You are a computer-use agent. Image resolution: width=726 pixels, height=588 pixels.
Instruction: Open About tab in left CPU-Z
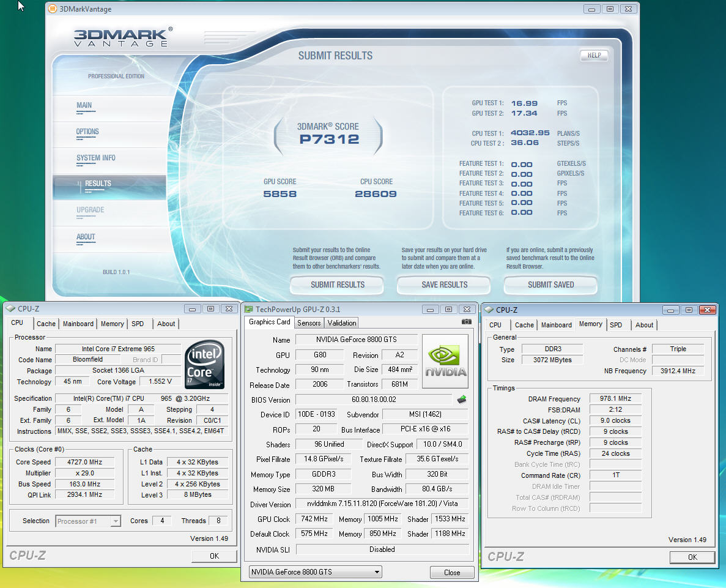pyautogui.click(x=166, y=324)
